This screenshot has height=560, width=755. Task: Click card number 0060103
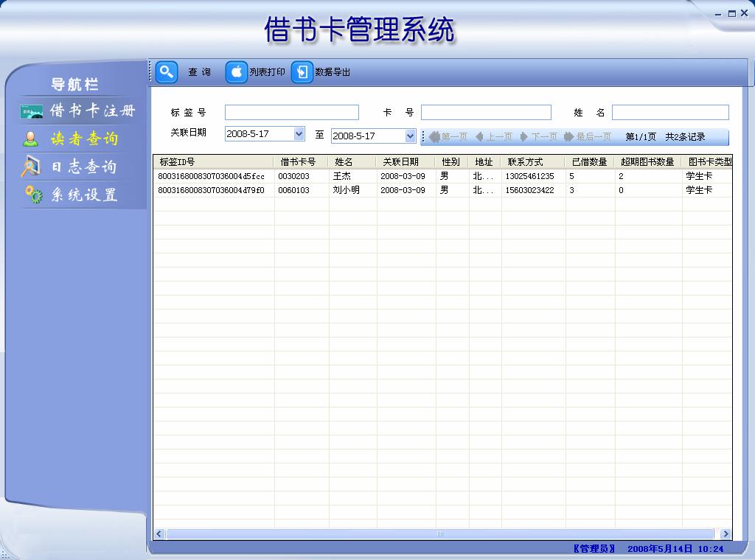pos(293,191)
